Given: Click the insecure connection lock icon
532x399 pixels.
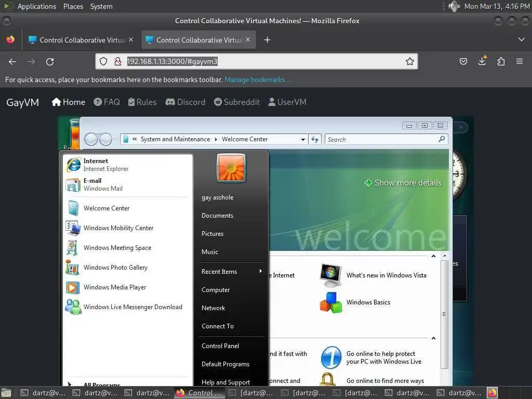Looking at the screenshot, I should pyautogui.click(x=118, y=61).
